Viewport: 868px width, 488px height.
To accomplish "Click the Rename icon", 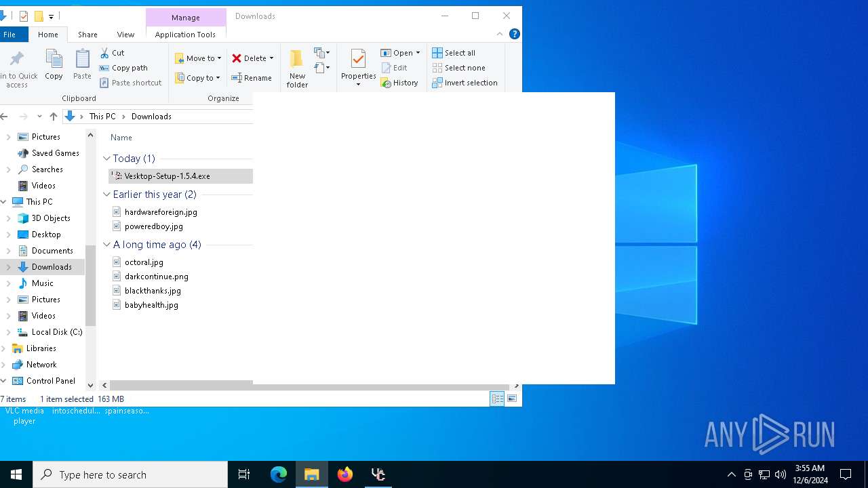I will 237,78.
